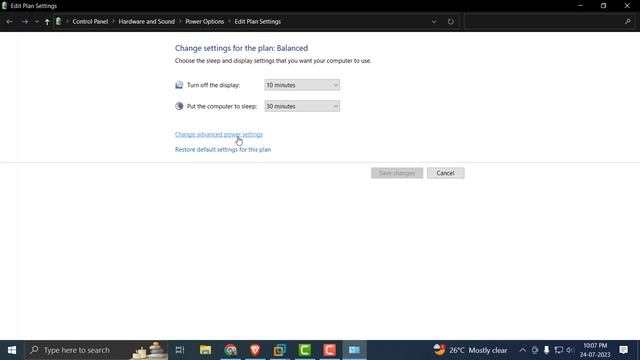Open Task View from the taskbar
Viewport: 640px width, 360px height.
pos(180,350)
